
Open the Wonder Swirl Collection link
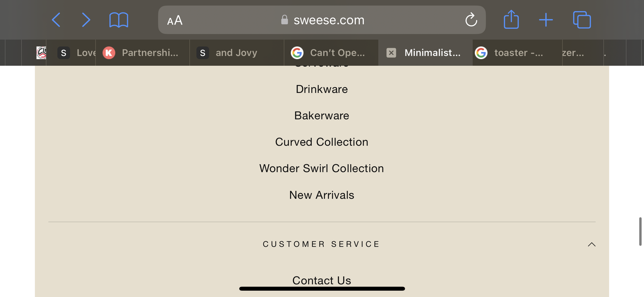point(322,168)
